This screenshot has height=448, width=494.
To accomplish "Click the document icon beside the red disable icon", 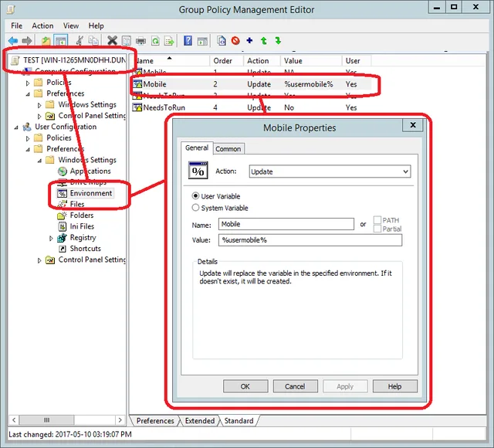I will 222,41.
